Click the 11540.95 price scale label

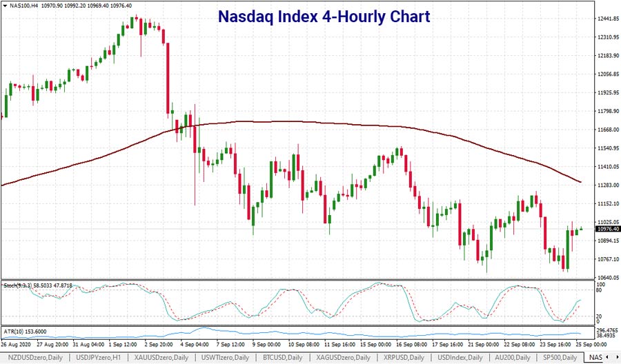point(609,148)
